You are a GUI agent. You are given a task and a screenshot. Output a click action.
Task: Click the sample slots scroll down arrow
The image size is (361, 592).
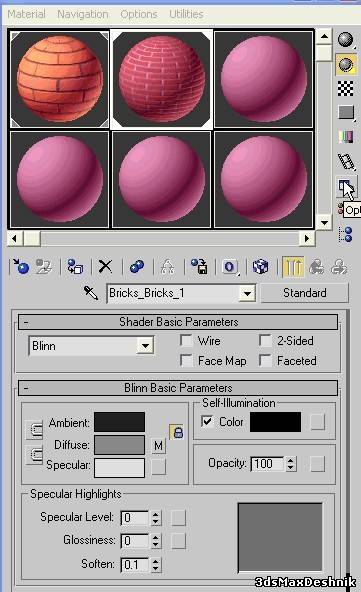(x=324, y=222)
